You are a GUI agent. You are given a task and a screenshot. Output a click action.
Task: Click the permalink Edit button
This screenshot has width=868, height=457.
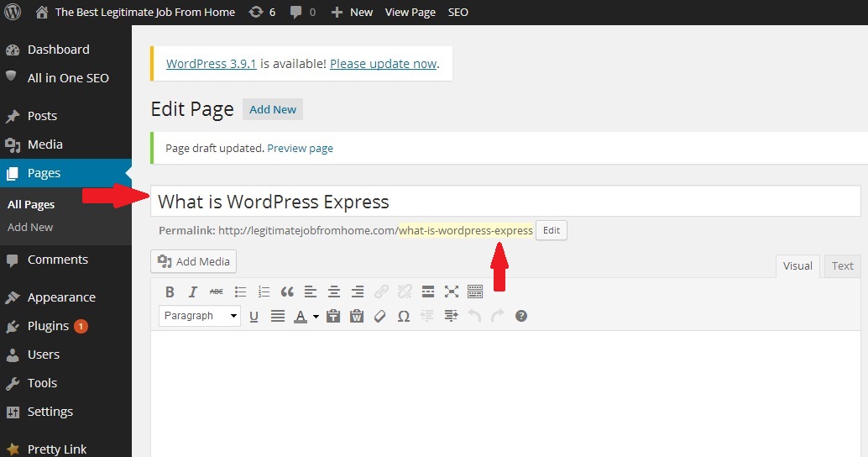coord(552,230)
